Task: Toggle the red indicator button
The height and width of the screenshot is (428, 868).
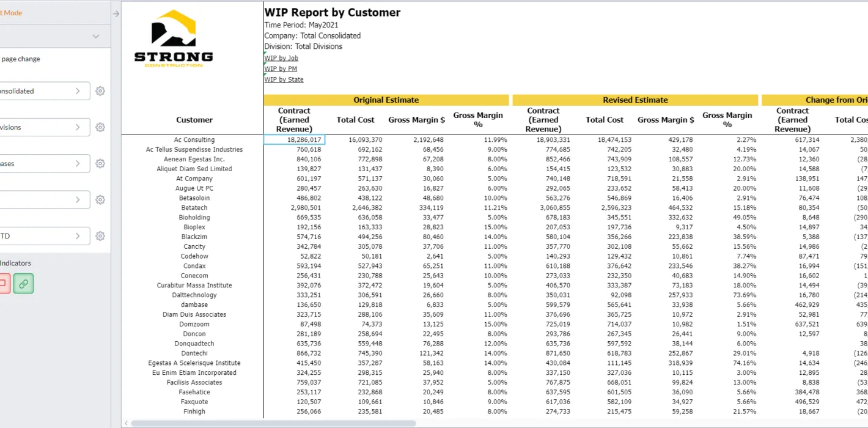Action: point(4,283)
